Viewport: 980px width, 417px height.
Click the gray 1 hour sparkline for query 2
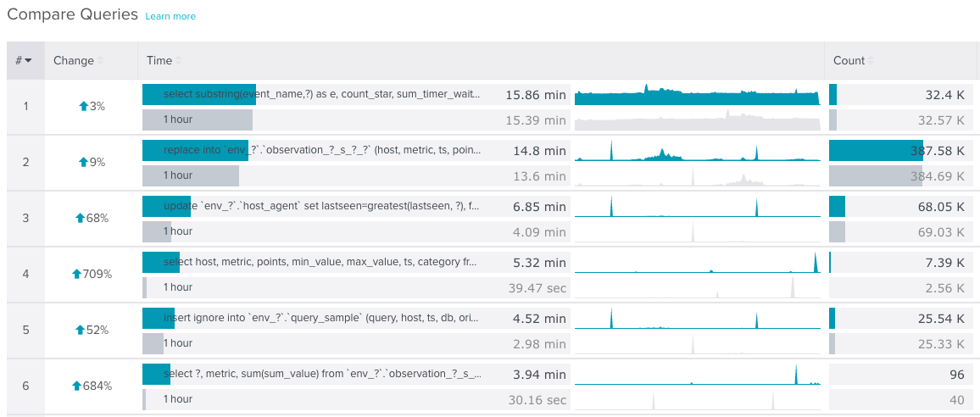(x=697, y=177)
